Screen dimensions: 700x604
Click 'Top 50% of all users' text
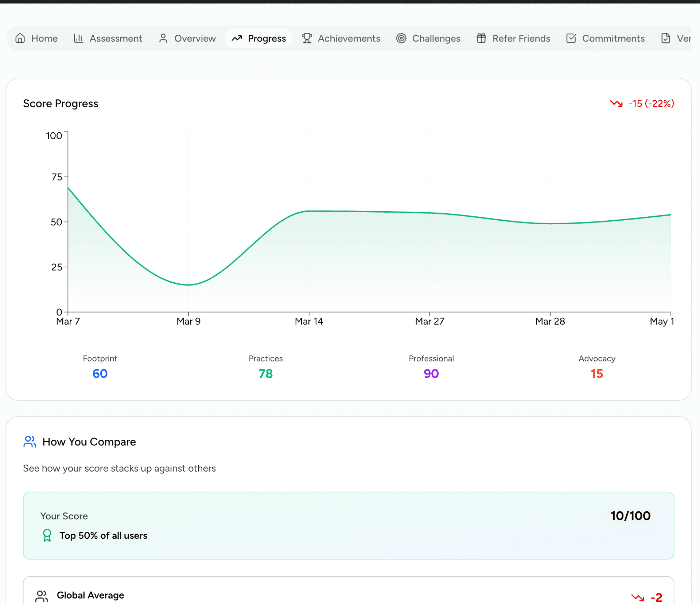(104, 535)
